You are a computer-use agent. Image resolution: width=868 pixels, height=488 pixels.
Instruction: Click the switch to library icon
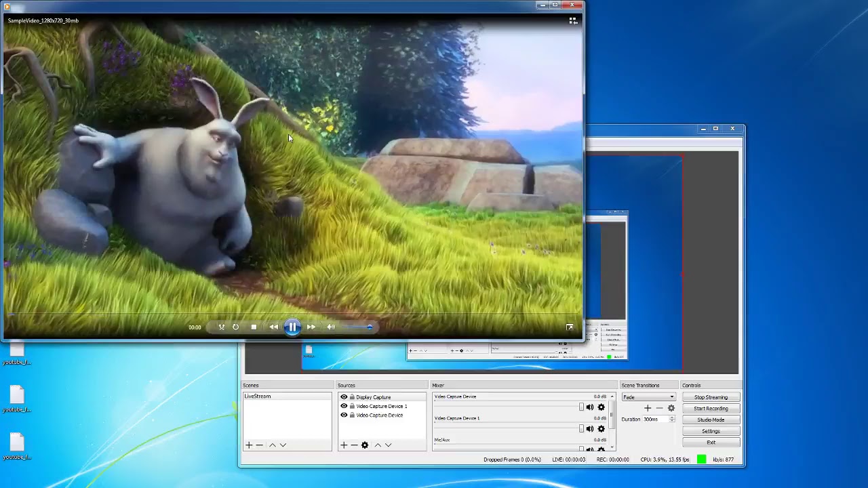[573, 21]
